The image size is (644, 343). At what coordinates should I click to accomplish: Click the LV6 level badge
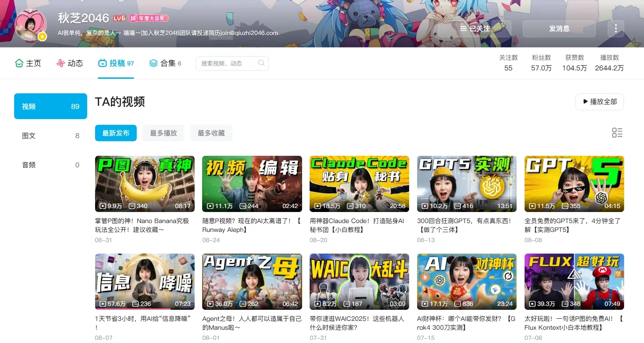[119, 18]
